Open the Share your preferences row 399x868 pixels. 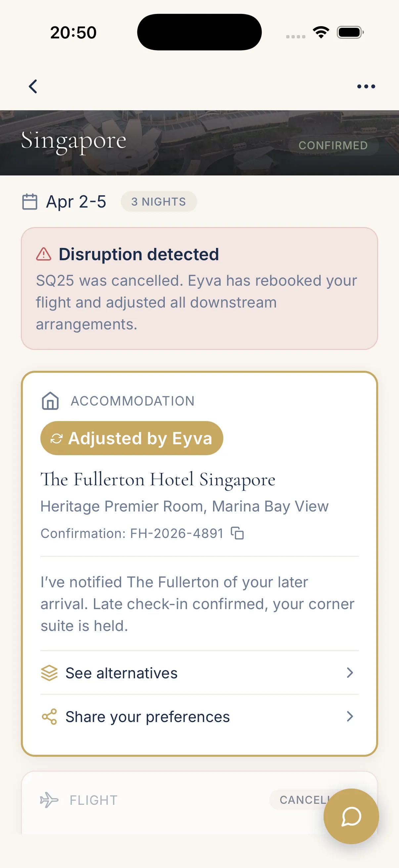click(199, 716)
